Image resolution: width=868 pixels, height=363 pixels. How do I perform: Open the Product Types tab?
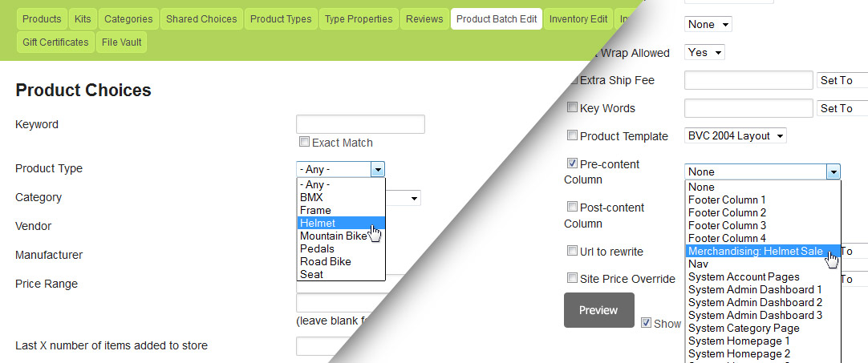coord(281,18)
